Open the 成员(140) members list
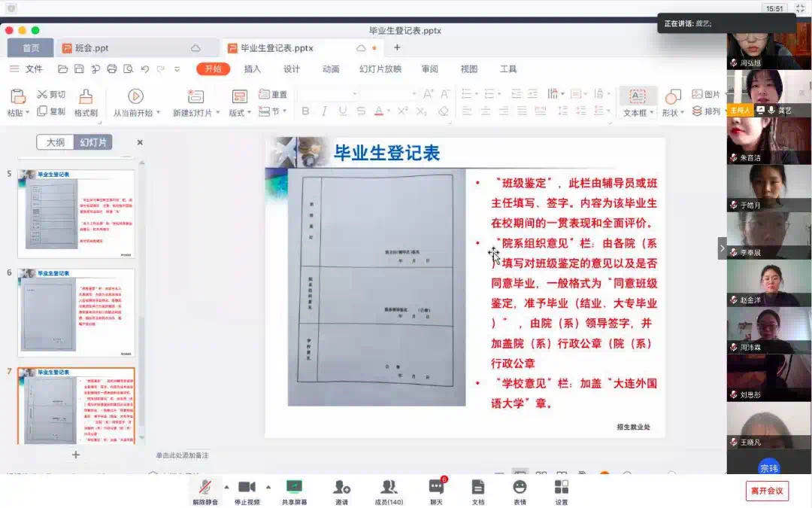Screen dimensions: 812x508 coord(389,487)
